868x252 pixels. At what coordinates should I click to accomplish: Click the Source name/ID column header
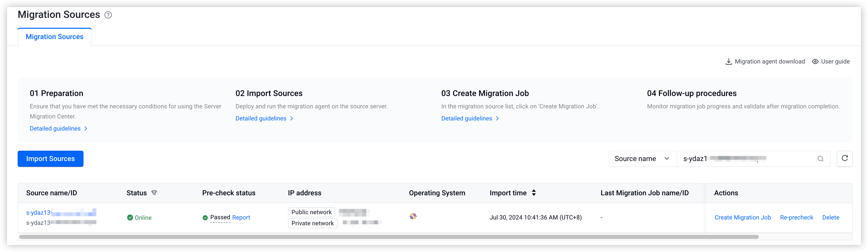click(51, 193)
